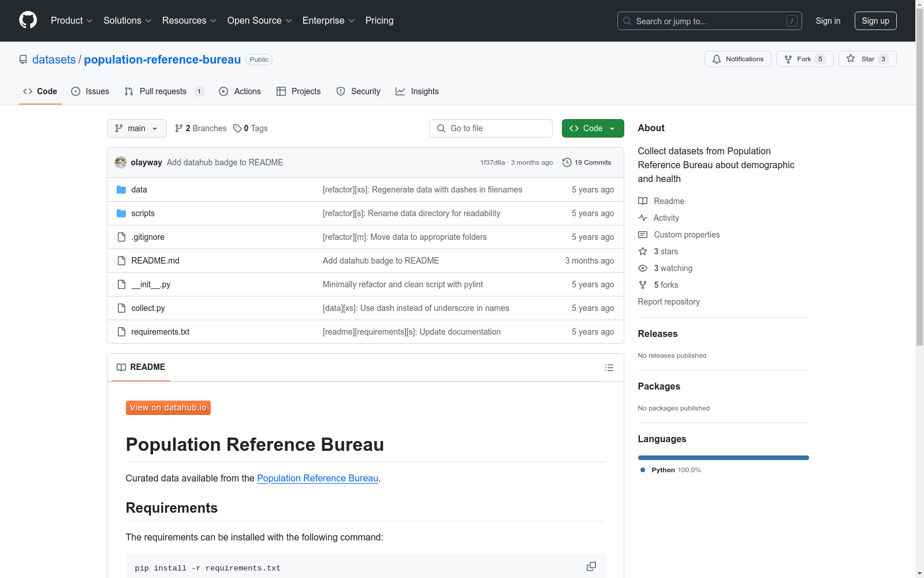
Task: Click the requirements.txt file icon
Action: 121,332
